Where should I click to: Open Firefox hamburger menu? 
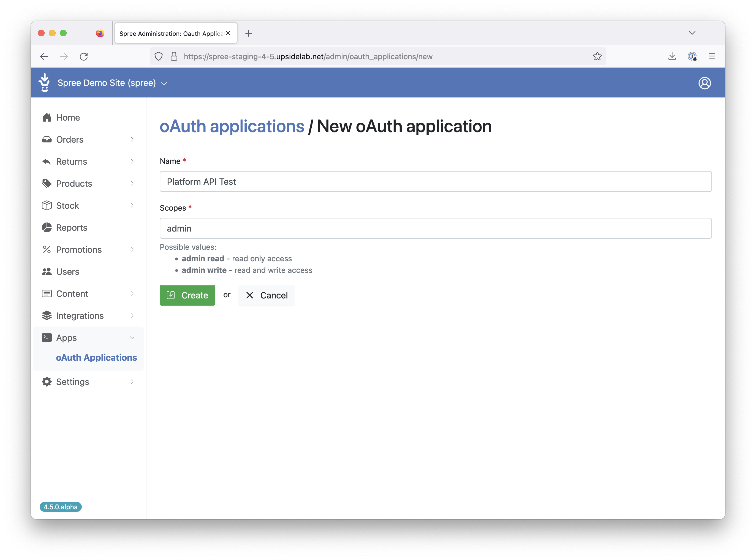click(712, 56)
